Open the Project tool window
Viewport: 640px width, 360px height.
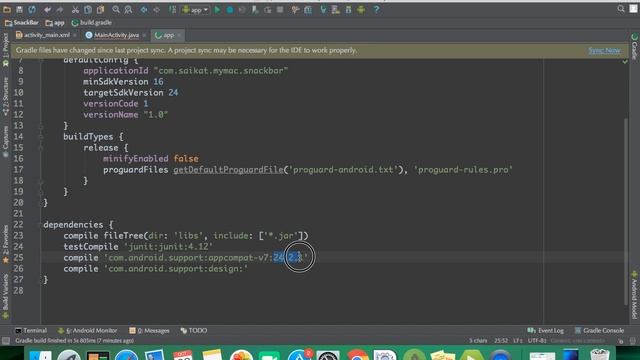[x=5, y=49]
